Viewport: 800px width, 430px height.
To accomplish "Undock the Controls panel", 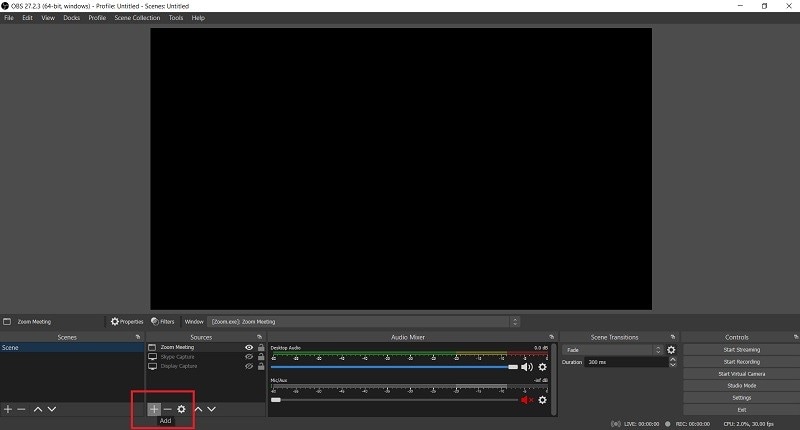I will click(796, 337).
